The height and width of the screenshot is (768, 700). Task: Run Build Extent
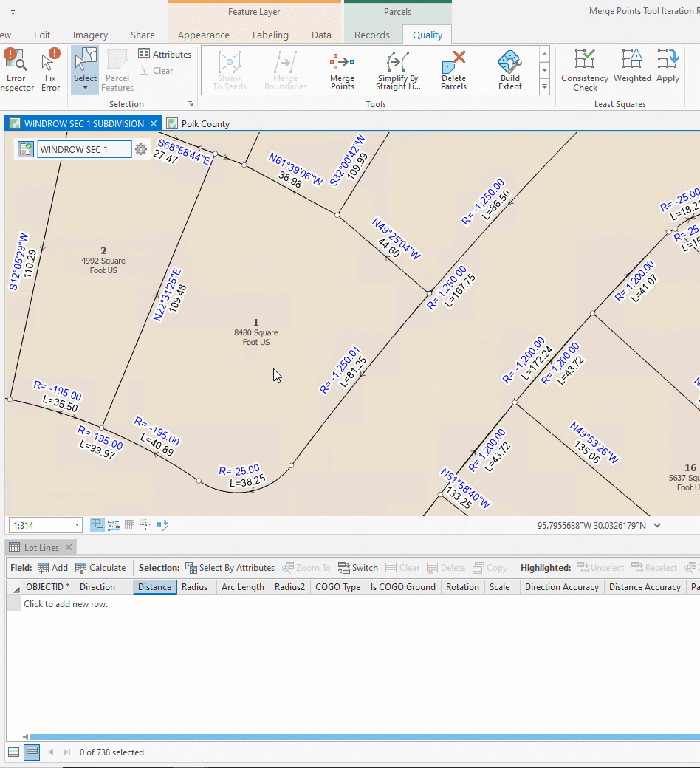click(x=509, y=68)
